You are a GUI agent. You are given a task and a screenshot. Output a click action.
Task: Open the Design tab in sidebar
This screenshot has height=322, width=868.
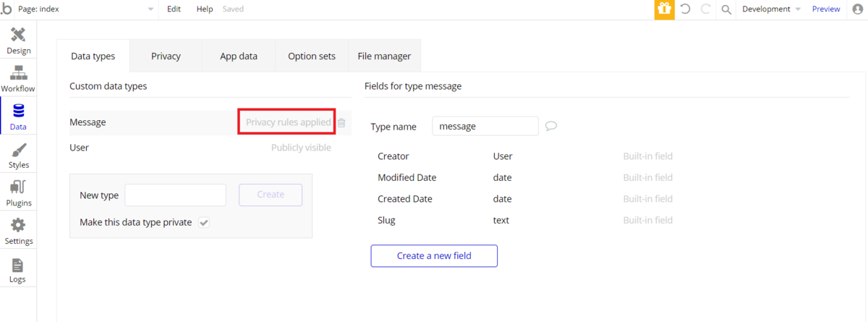(18, 40)
